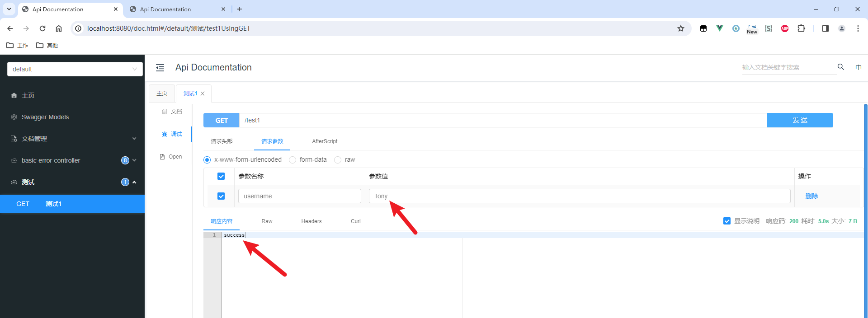This screenshot has height=318, width=868.
Task: Switch to the 响应内容 tab
Action: (222, 221)
